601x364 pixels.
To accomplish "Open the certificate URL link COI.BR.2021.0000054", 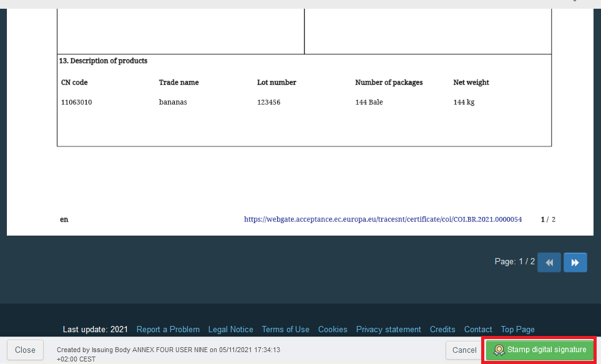I will (383, 219).
